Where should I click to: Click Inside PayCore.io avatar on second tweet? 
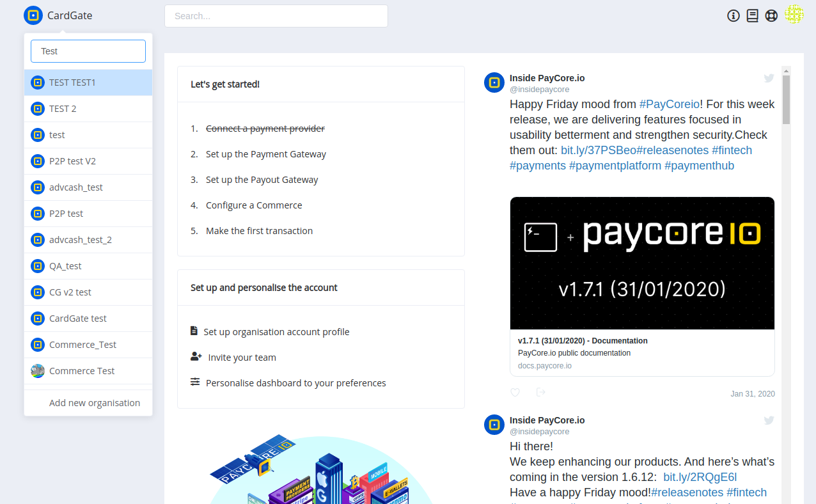[x=494, y=425]
